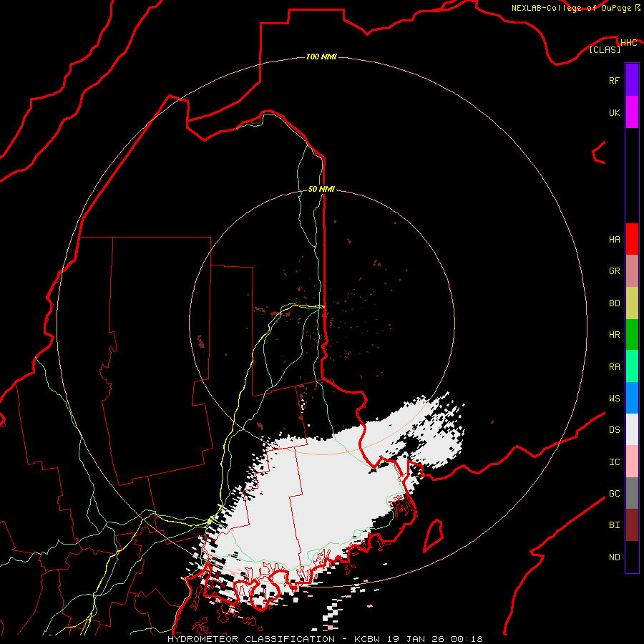Click the HHC product code label
This screenshot has width=644, height=644.
tap(628, 43)
